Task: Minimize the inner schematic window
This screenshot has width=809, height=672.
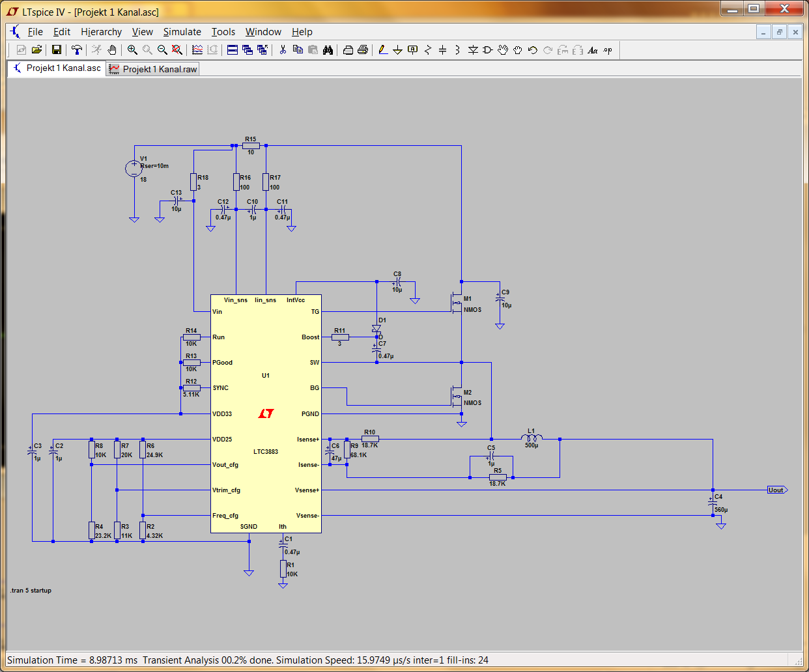Action: point(764,32)
